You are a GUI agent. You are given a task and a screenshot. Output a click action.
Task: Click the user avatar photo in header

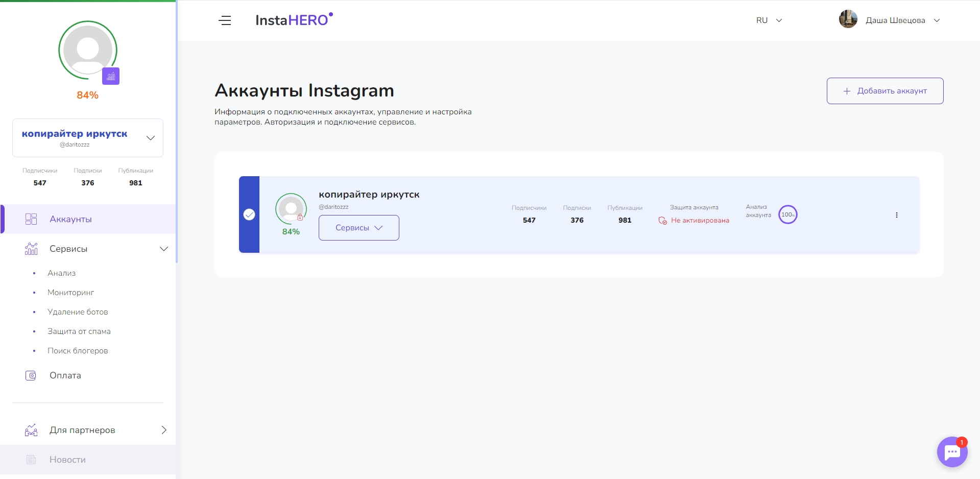click(848, 19)
